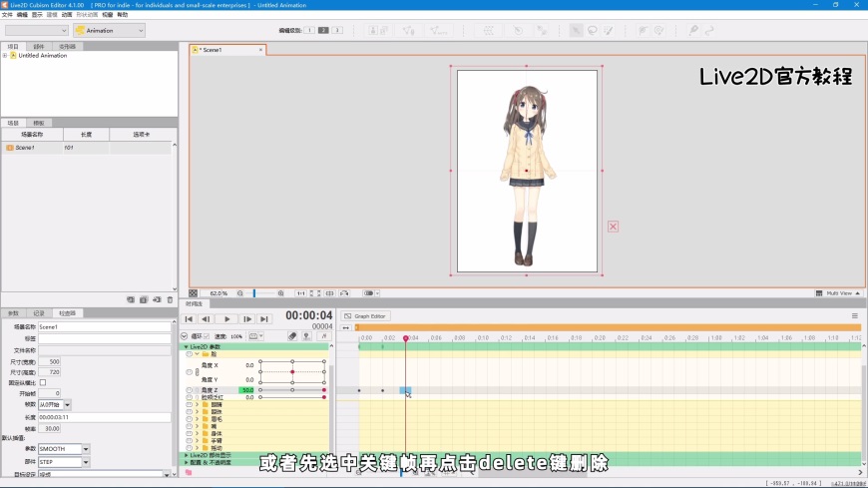The height and width of the screenshot is (488, 868).
Task: Expand the Untitled Animation tree node
Action: coord(5,56)
